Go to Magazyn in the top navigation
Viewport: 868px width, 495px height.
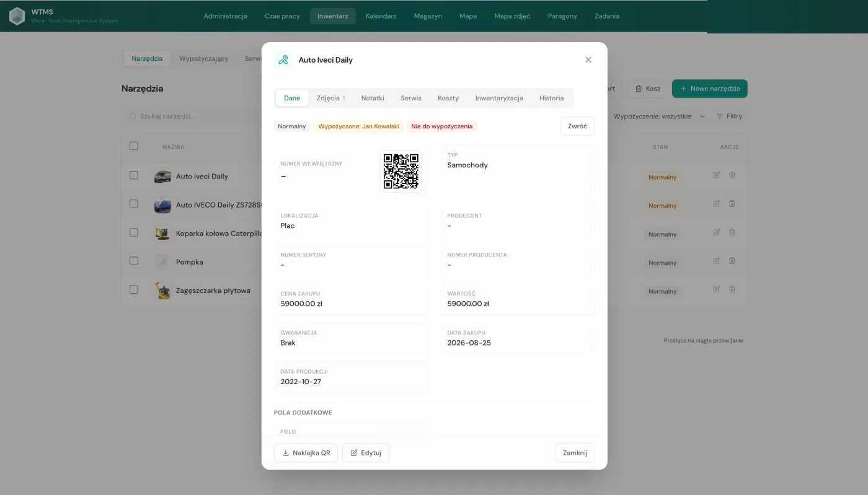click(428, 16)
